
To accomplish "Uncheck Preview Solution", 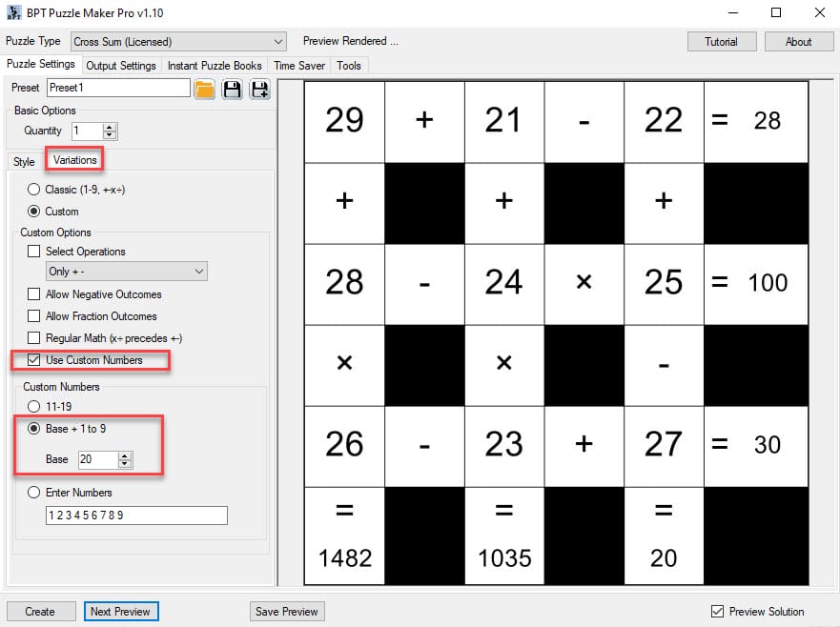I will point(716,611).
